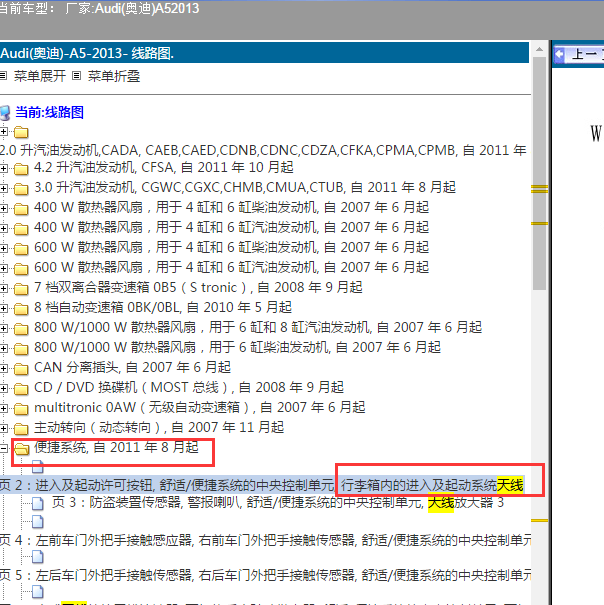Image resolution: width=604 pixels, height=605 pixels.
Task: Click folder icon of 4.2 升汽油发动机
Action: [x=21, y=169]
